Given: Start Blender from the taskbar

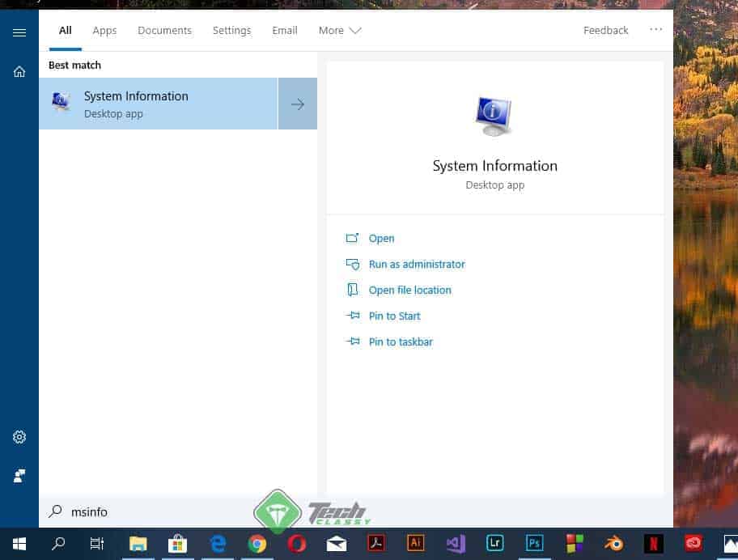Looking at the screenshot, I should 613,543.
